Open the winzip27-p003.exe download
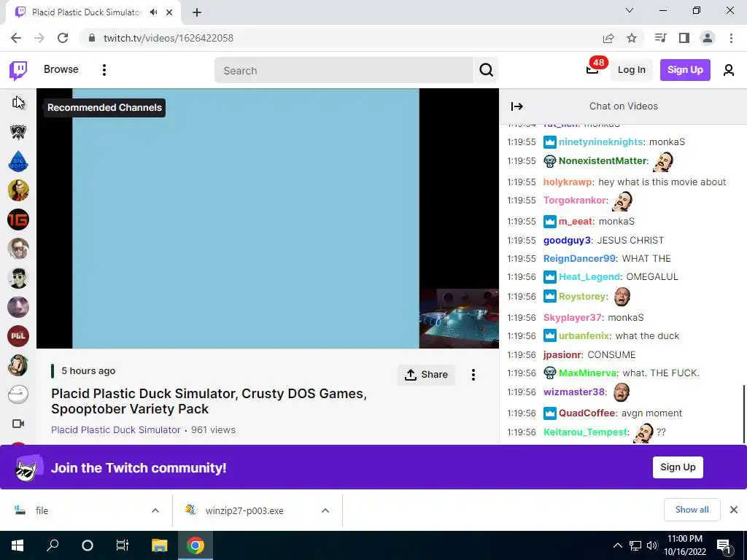The width and height of the screenshot is (747, 560). coord(244,510)
